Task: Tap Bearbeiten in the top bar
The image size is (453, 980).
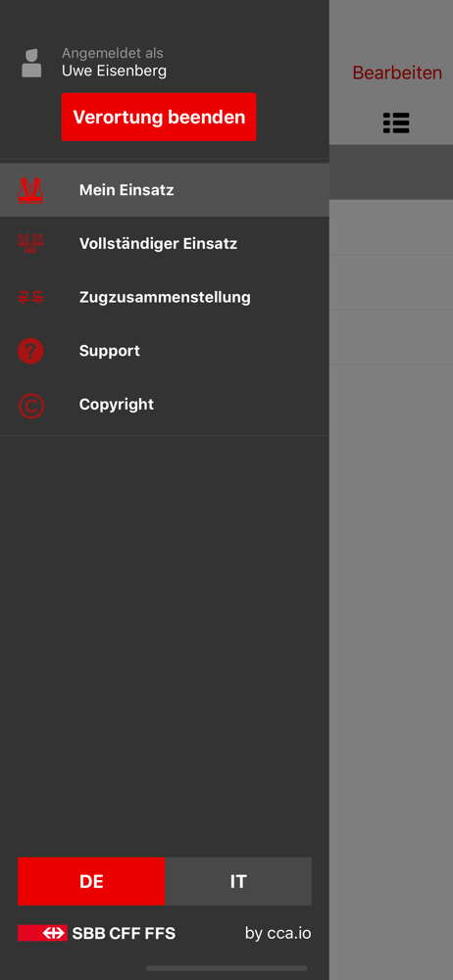Action: (397, 73)
